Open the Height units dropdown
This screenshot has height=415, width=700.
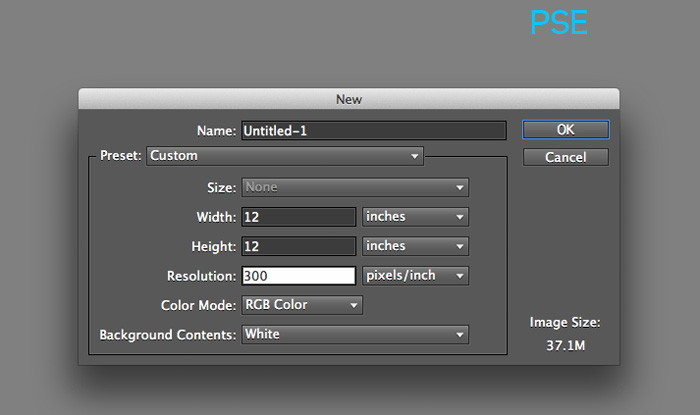pos(415,246)
